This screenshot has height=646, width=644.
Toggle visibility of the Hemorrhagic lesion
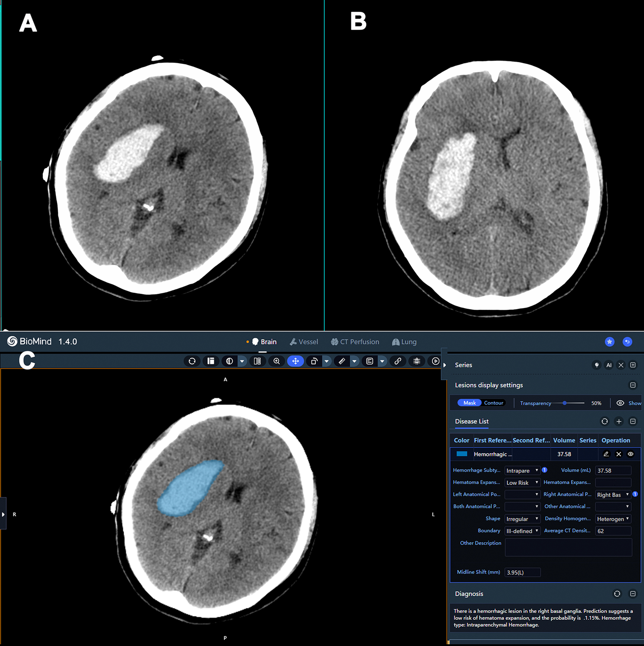click(x=631, y=454)
